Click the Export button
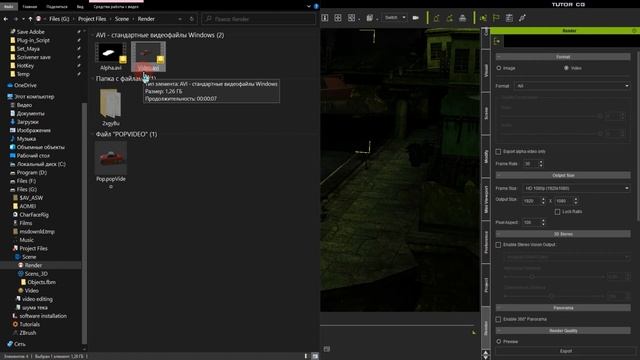640x360 pixels. [x=566, y=351]
